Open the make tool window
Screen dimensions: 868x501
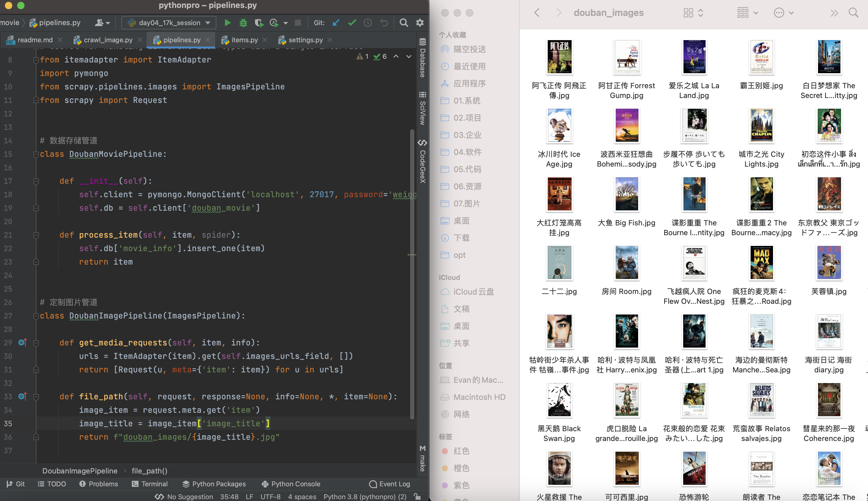point(423,459)
